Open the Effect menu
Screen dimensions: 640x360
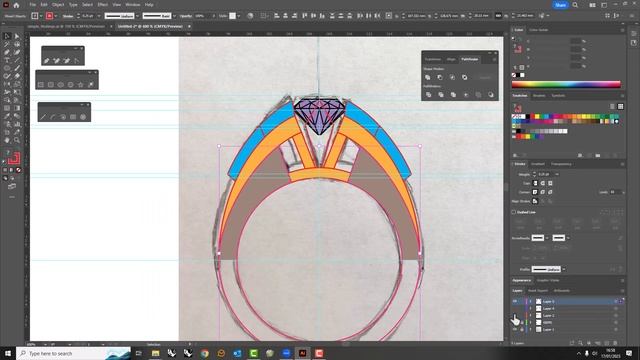[x=102, y=5]
